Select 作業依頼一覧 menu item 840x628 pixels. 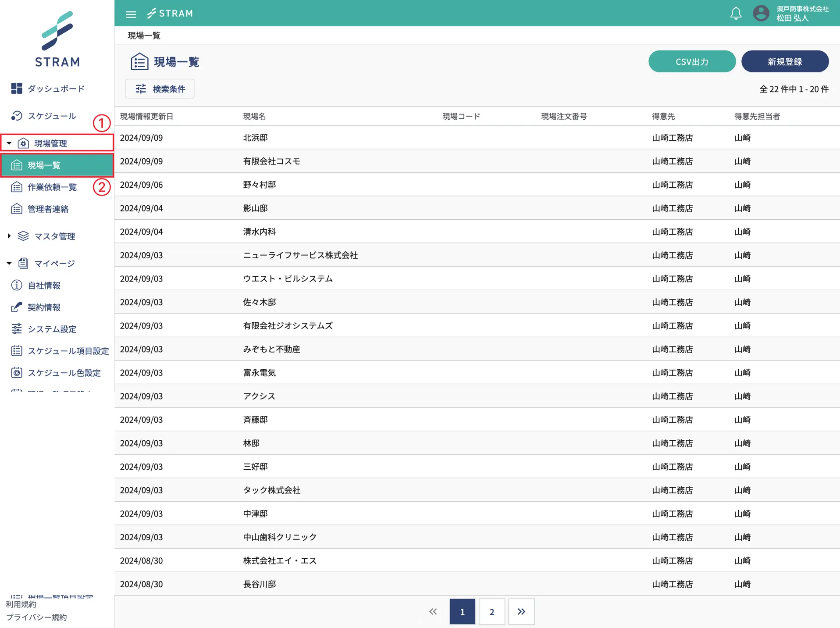52,187
